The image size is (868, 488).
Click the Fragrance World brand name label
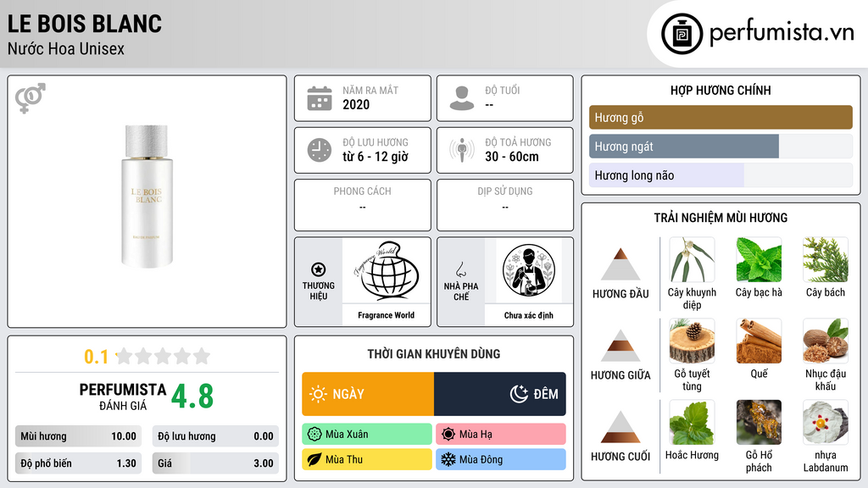click(x=386, y=315)
